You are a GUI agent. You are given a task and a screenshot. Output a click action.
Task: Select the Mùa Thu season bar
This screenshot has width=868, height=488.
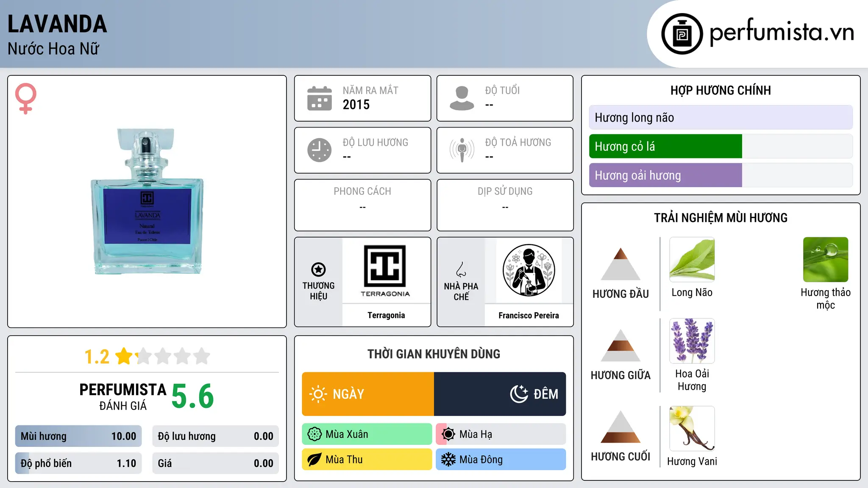(x=367, y=460)
